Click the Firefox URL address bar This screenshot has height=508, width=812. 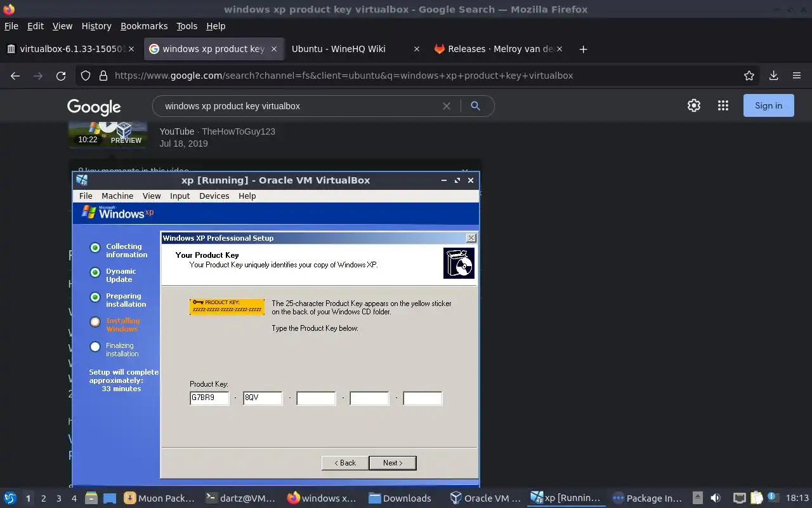[x=419, y=76]
